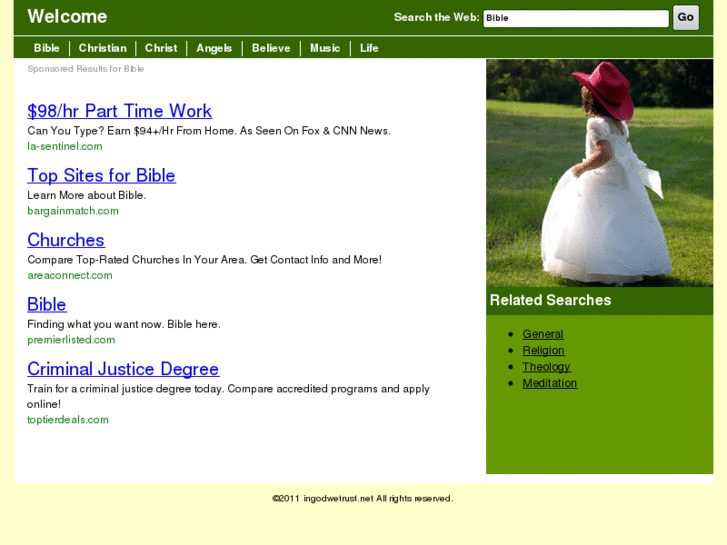Viewport: 727px width, 545px height.
Task: Click the Religion related search
Action: [543, 350]
